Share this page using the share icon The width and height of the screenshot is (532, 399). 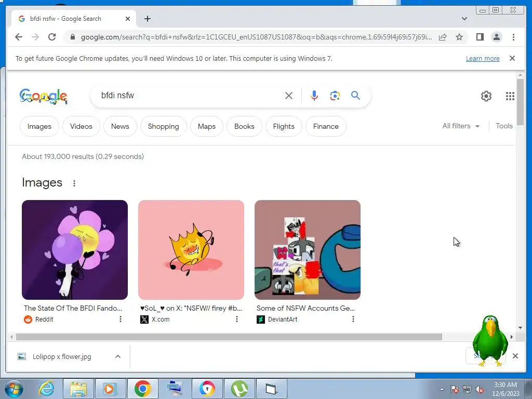click(443, 37)
